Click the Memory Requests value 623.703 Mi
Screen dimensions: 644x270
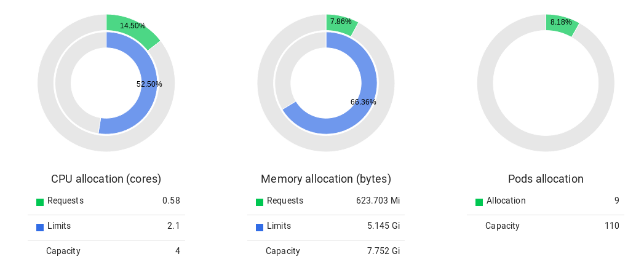[x=378, y=201]
